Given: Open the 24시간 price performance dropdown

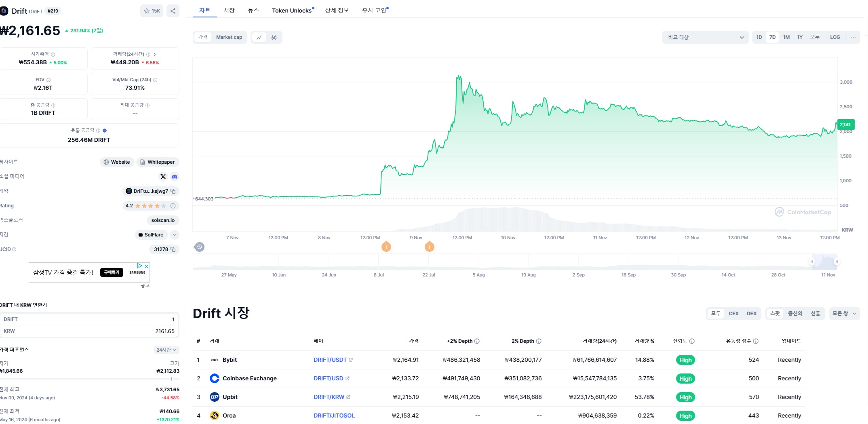Looking at the screenshot, I should coord(166,350).
